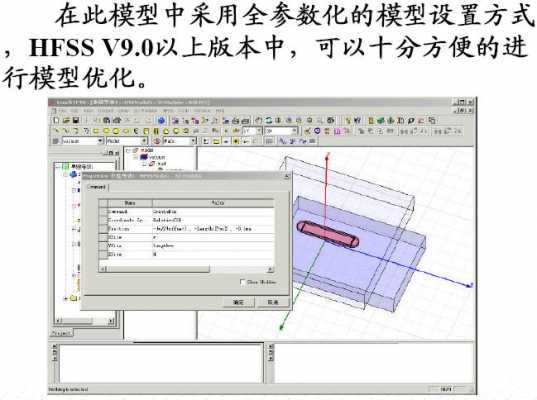Screen dimensions: 537x400
Task: Open the 3D Modeler menu
Action: 146,111
